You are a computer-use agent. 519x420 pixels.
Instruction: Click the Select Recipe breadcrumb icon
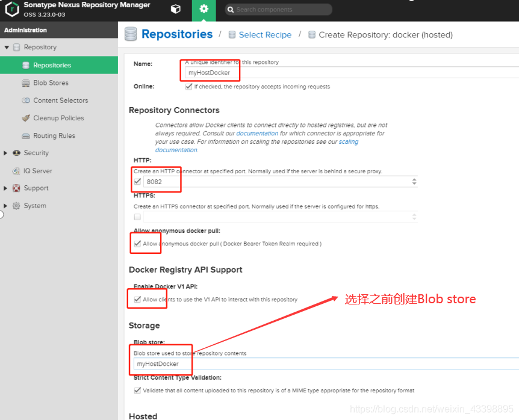tap(232, 35)
